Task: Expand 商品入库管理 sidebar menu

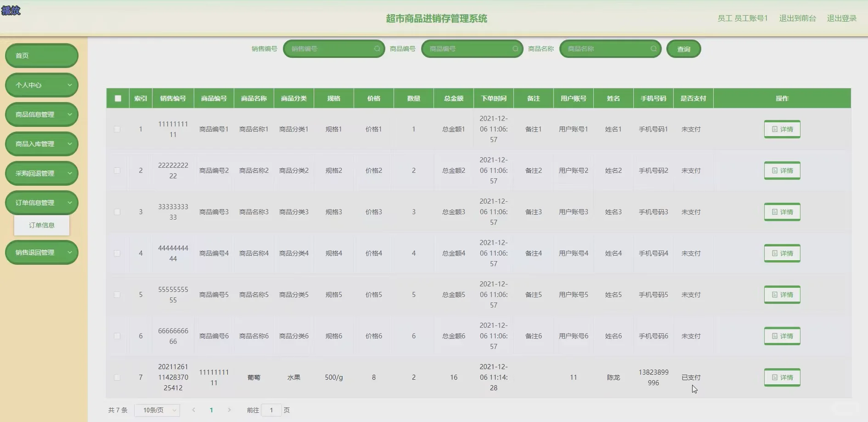Action: click(42, 144)
